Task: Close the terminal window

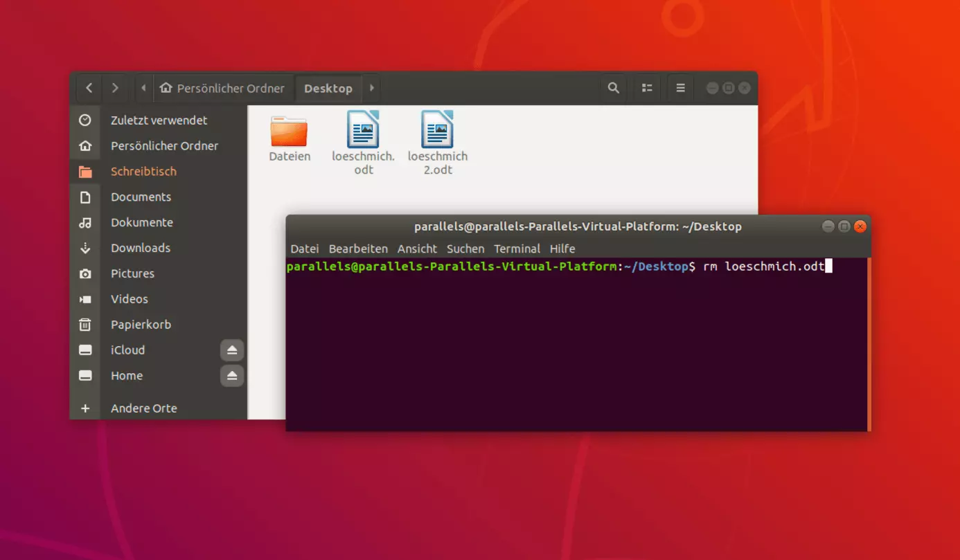Action: (x=860, y=226)
